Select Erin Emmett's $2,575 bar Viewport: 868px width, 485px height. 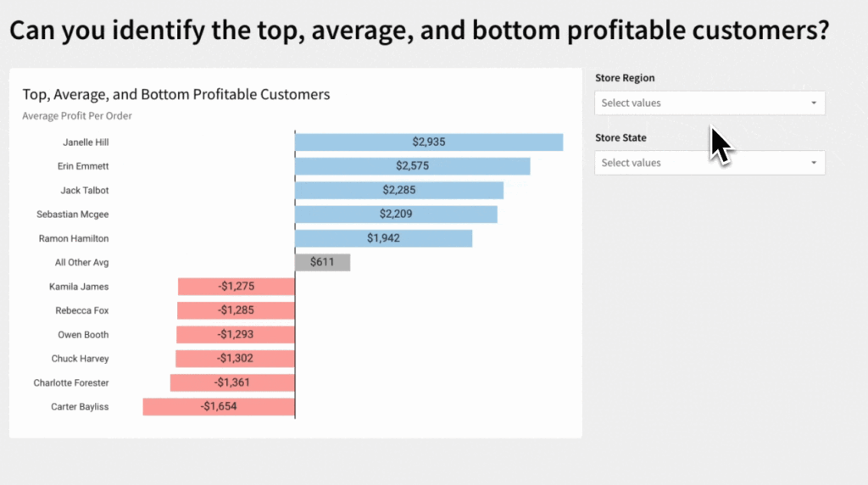(412, 166)
